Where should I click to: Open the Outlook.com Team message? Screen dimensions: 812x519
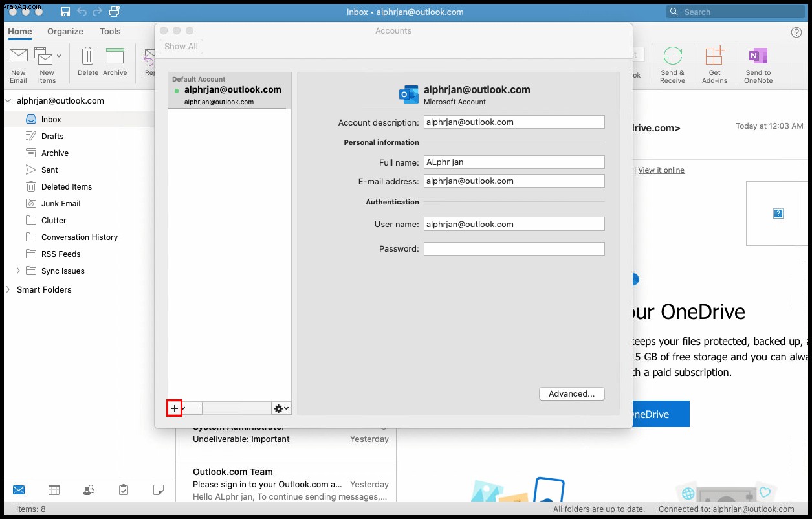pyautogui.click(x=286, y=484)
